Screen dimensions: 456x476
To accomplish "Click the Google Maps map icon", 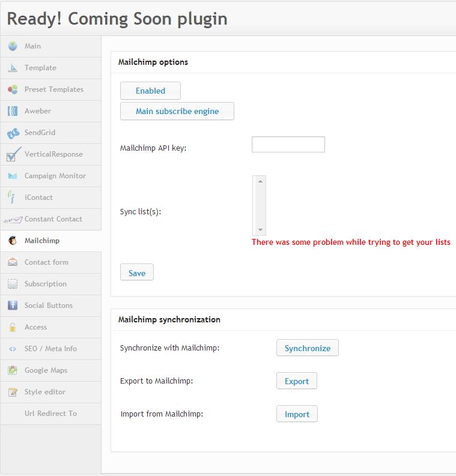I will point(13,370).
